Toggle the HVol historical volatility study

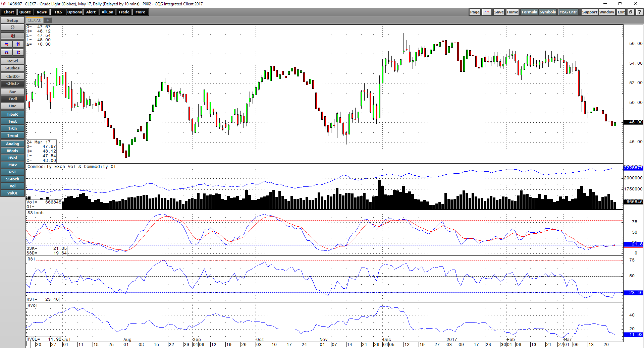click(12, 158)
